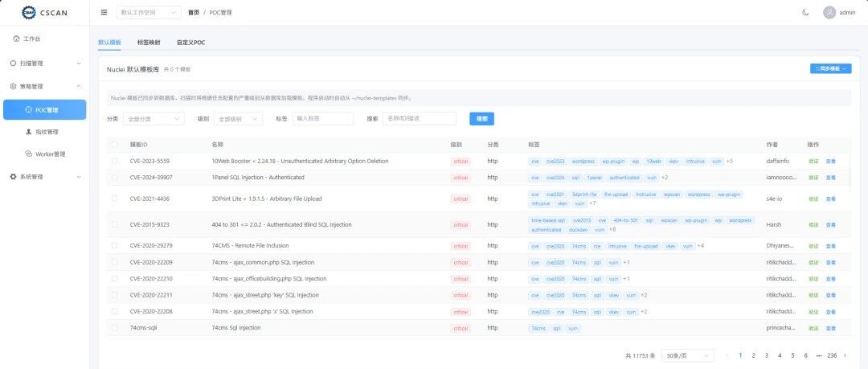The height and width of the screenshot is (369, 868).
Task: Click the CSCAN logo icon
Action: (x=28, y=12)
